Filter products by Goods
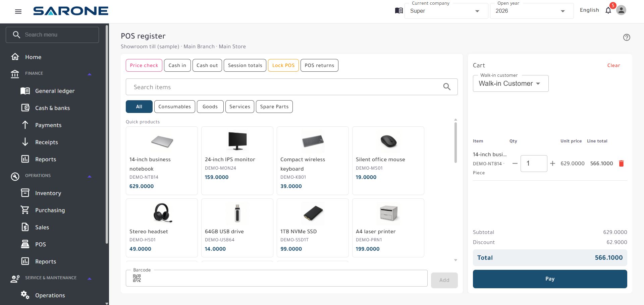 click(210, 107)
